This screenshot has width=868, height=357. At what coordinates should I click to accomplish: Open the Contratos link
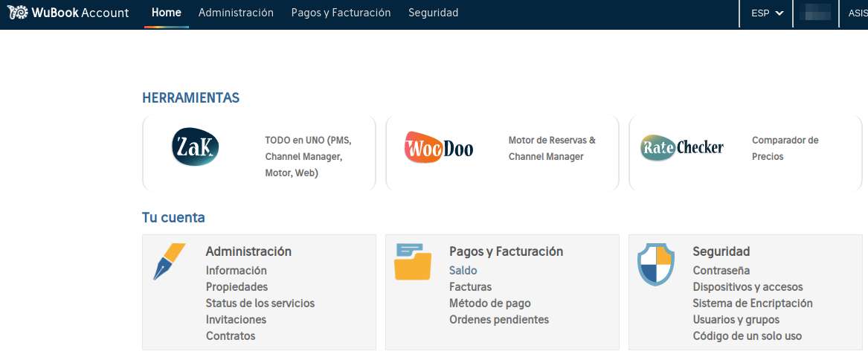point(231,336)
